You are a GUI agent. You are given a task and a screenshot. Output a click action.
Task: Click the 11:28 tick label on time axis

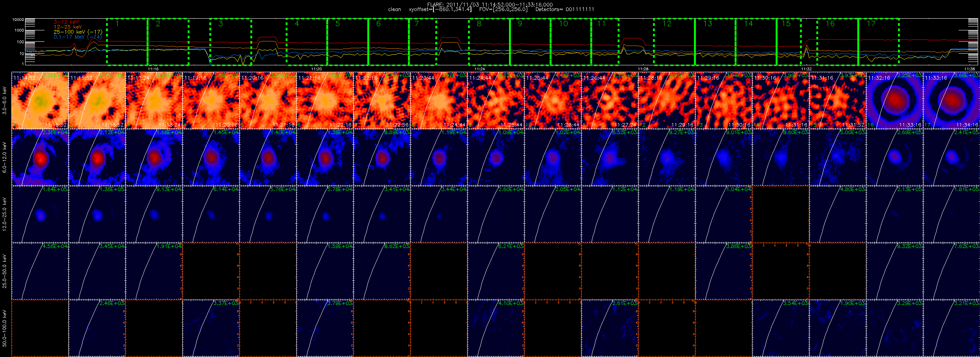click(x=643, y=69)
